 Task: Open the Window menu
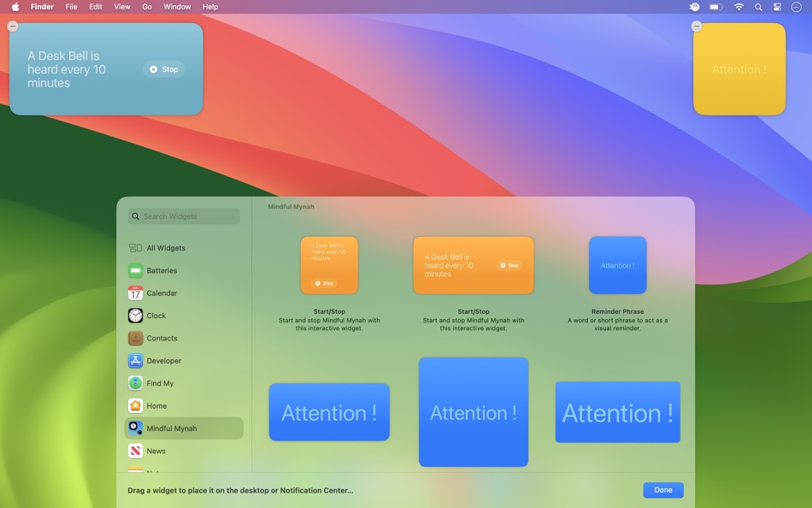tap(177, 7)
